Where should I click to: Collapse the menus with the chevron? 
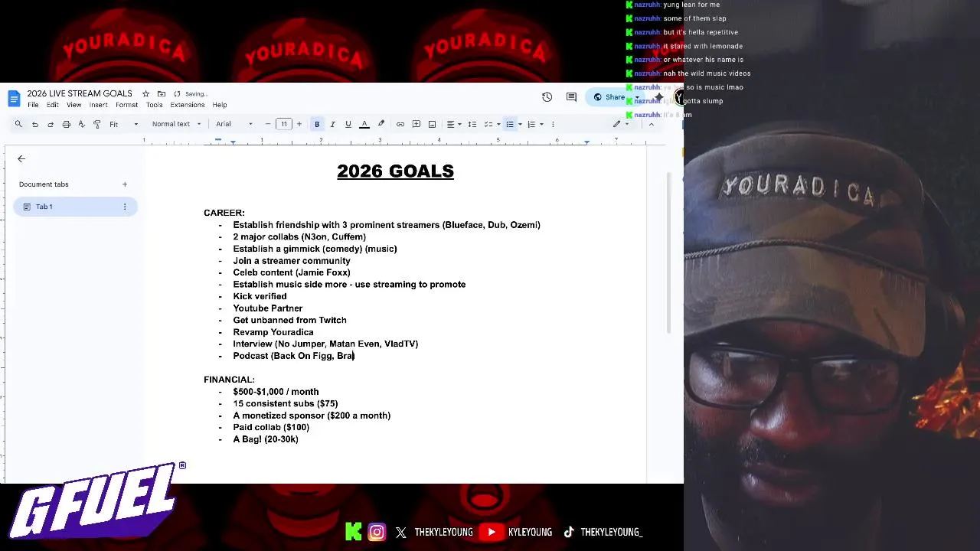[652, 124]
